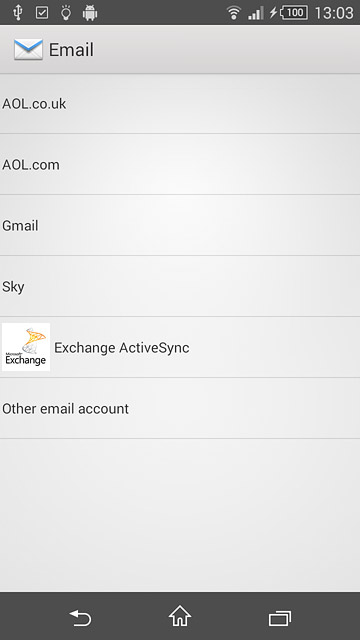Tap the Microsoft Exchange logo thumbnail
This screenshot has height=640, width=360.
pos(26,347)
